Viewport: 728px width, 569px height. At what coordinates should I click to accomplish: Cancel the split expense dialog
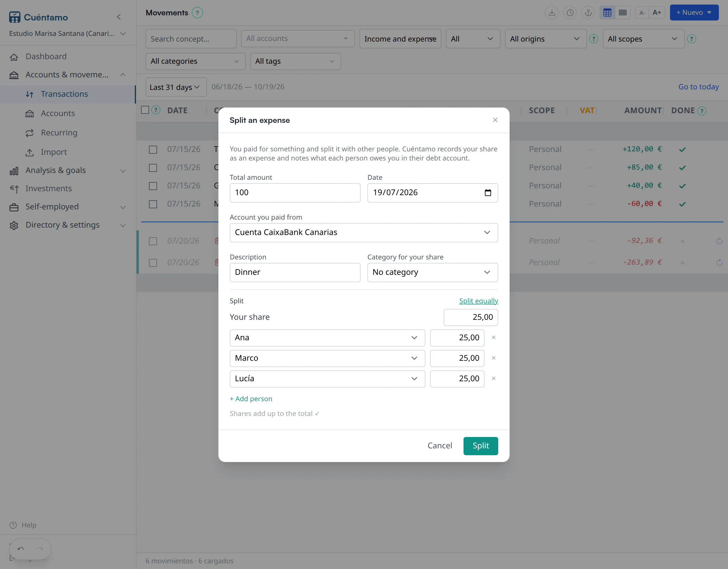coord(440,446)
